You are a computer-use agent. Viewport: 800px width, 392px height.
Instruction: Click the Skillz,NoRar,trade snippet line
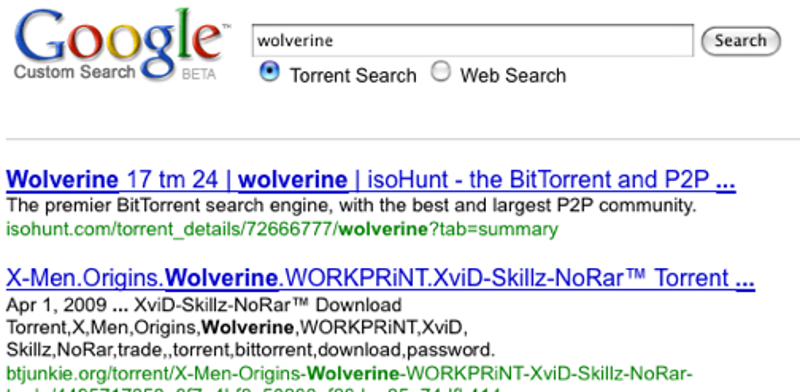[x=250, y=350]
